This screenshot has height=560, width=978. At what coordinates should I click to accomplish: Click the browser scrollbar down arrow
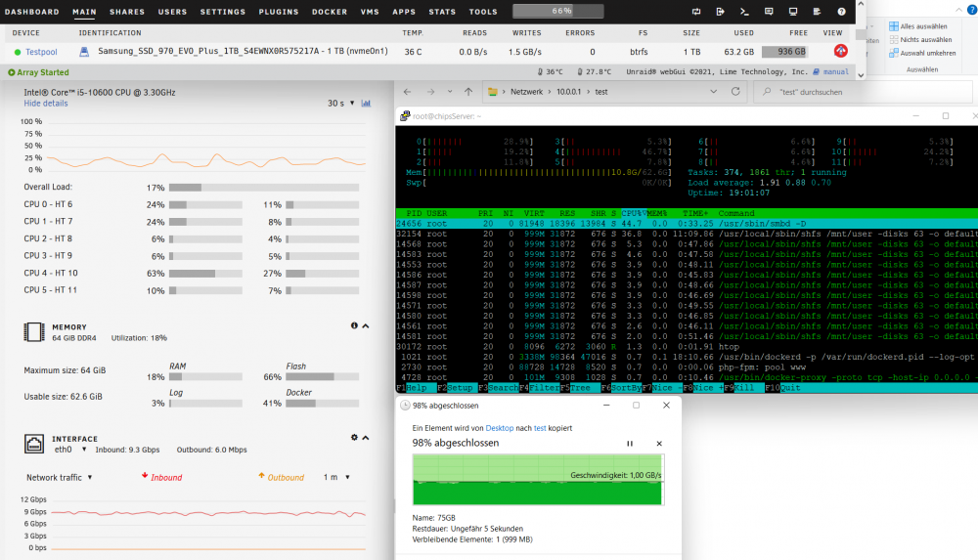tap(861, 75)
